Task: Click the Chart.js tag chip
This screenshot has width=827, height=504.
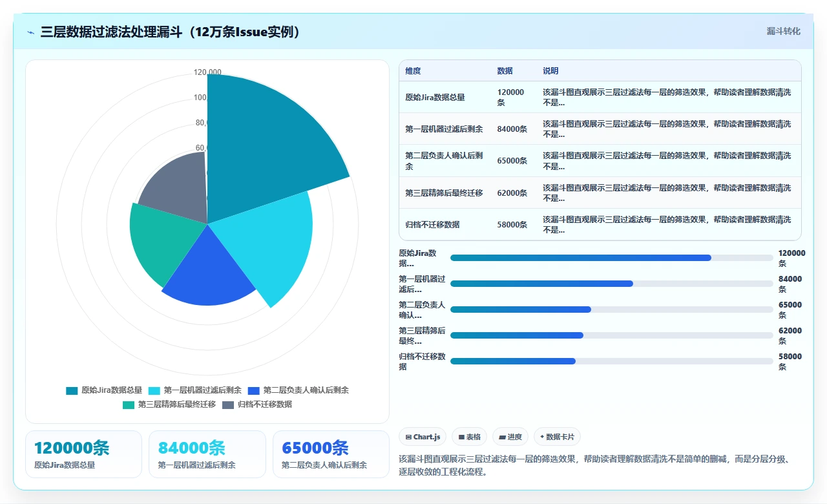Action: (423, 437)
